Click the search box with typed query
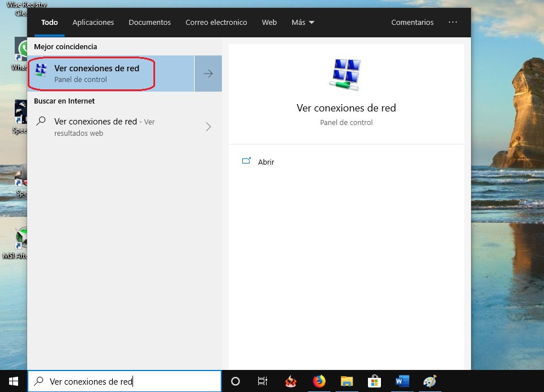The height and width of the screenshot is (392, 544). click(125, 381)
